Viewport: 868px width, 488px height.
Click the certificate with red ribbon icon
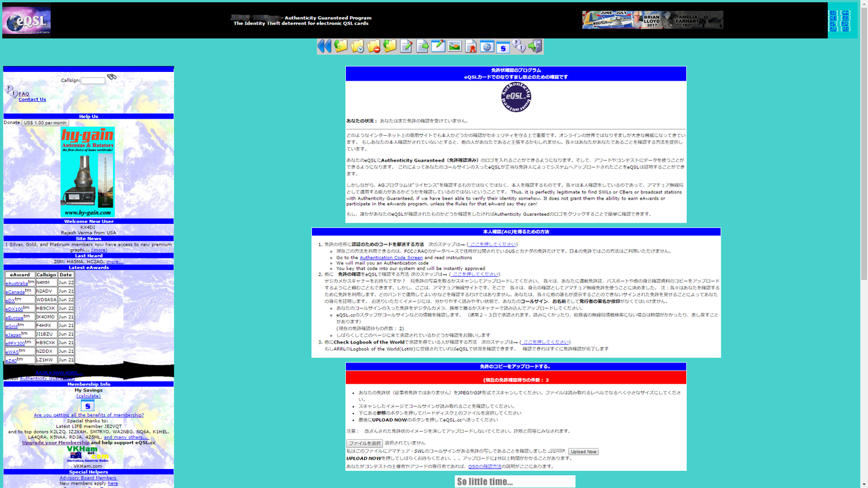[x=471, y=46]
